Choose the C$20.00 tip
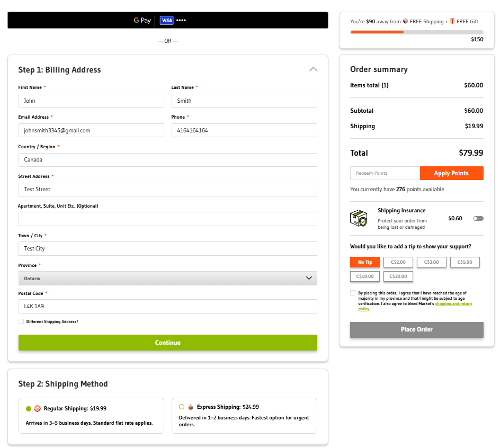Image resolution: width=500 pixels, height=448 pixels. (x=398, y=276)
